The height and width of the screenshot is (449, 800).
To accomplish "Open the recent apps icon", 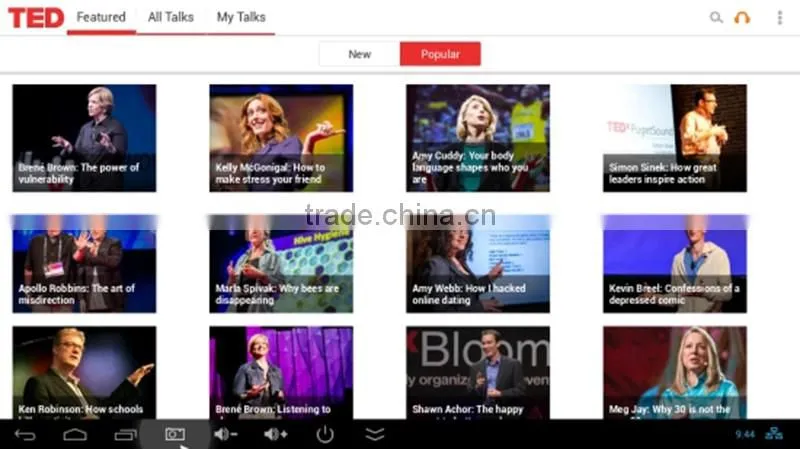I will 125,435.
